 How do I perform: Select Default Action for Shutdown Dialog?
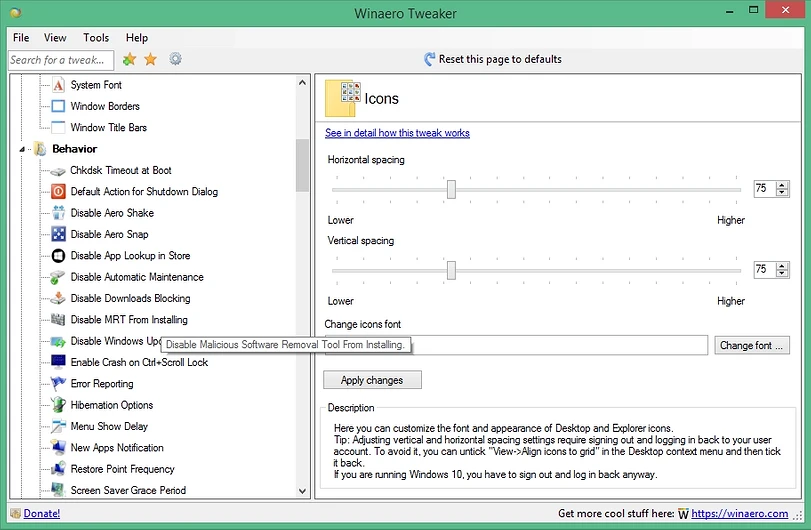pos(143,191)
